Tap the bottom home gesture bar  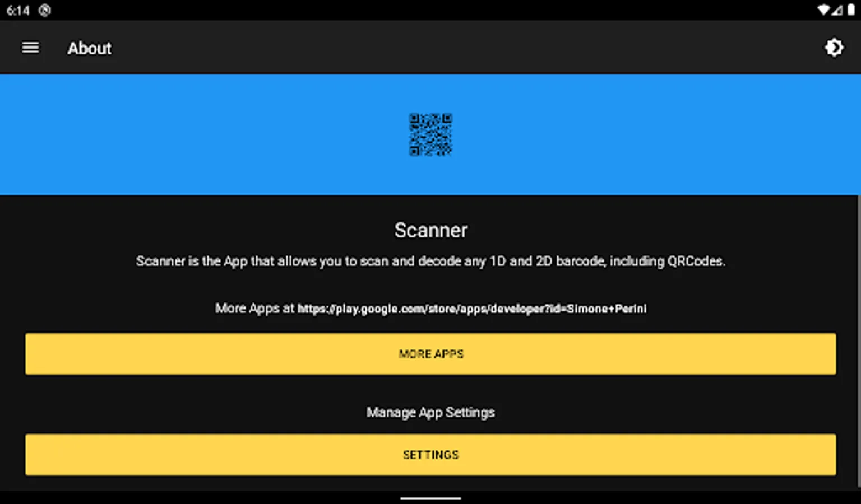[x=430, y=498]
